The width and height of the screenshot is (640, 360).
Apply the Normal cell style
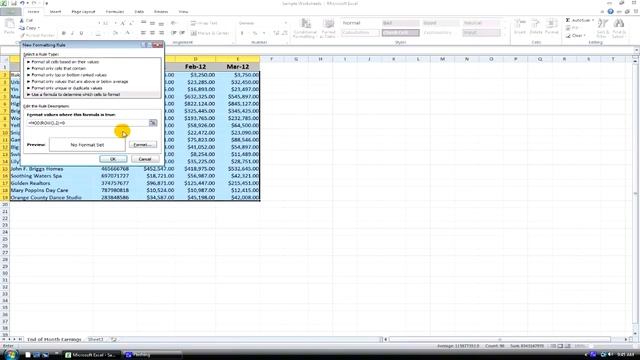tap(360, 23)
